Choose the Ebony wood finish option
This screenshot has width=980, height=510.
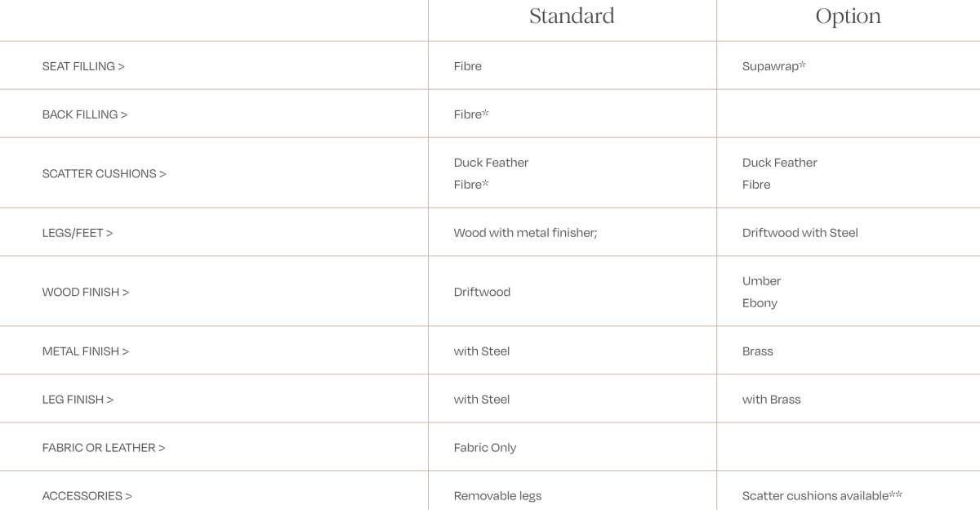click(759, 303)
